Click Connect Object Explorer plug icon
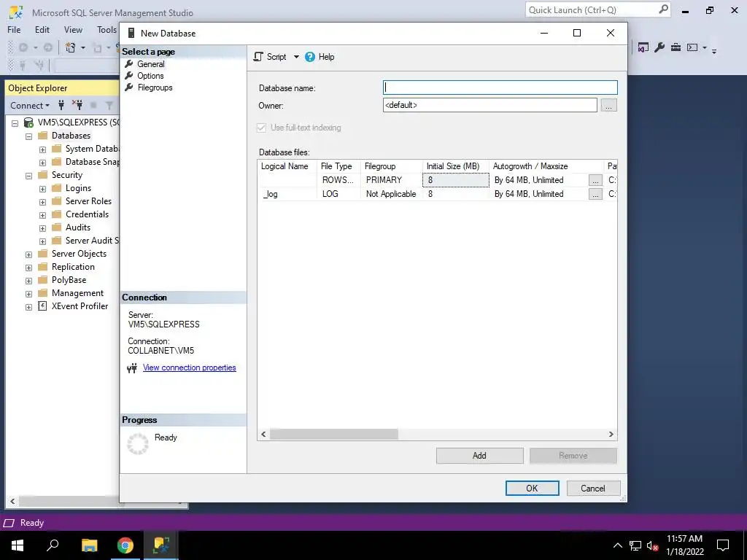Screen dimensions: 747x560 (61, 105)
